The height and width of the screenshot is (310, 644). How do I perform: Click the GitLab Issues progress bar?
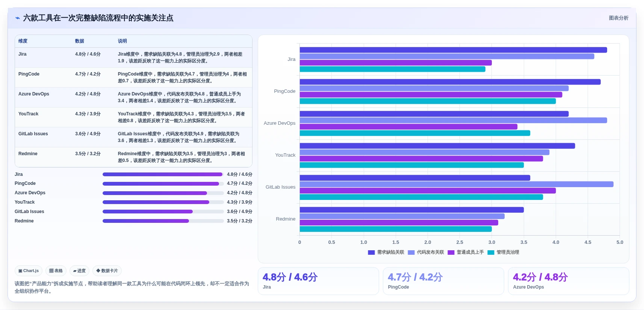pyautogui.click(x=163, y=212)
